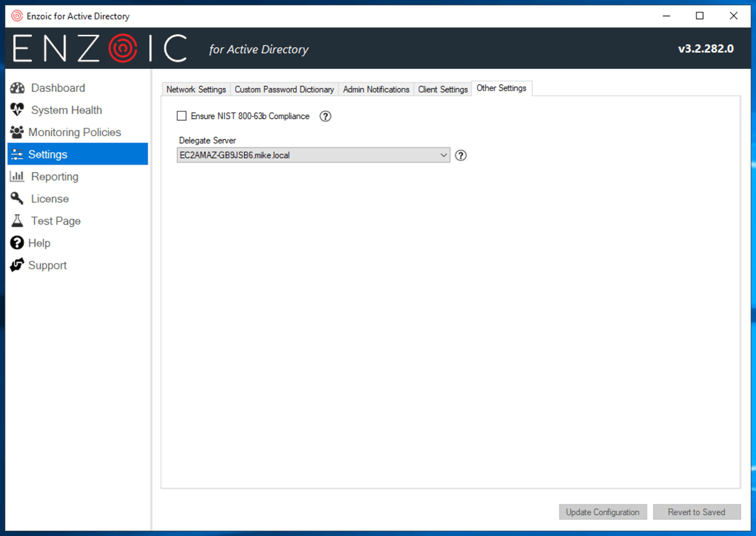Go to License page
Image resolution: width=756 pixels, height=536 pixels.
click(78, 199)
